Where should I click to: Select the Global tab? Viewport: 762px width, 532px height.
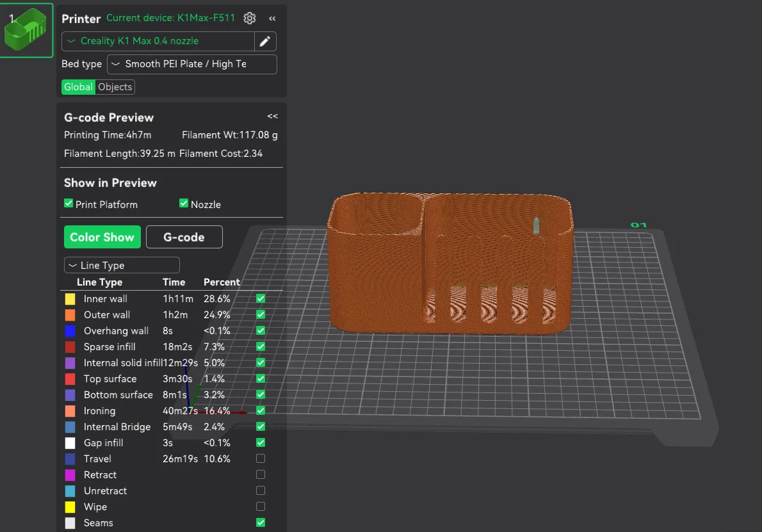pyautogui.click(x=78, y=87)
